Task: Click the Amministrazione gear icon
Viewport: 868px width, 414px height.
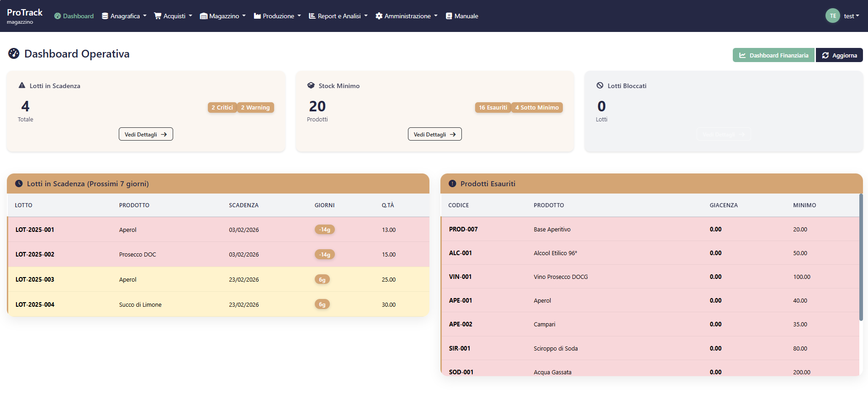Action: point(379,16)
